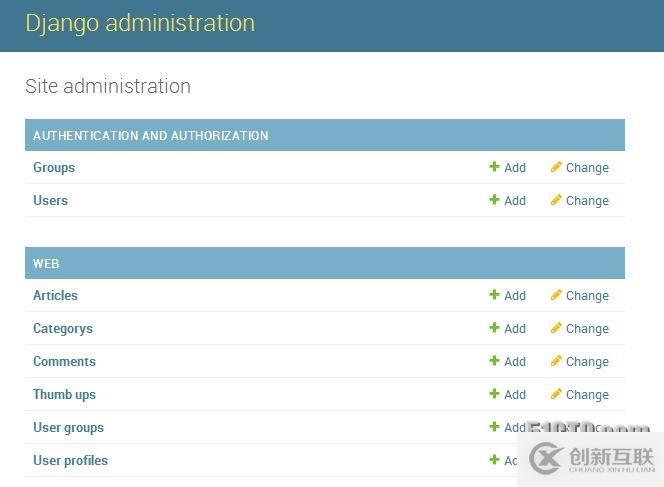The height and width of the screenshot is (487, 664).
Task: Open the User profiles model list
Action: click(70, 461)
